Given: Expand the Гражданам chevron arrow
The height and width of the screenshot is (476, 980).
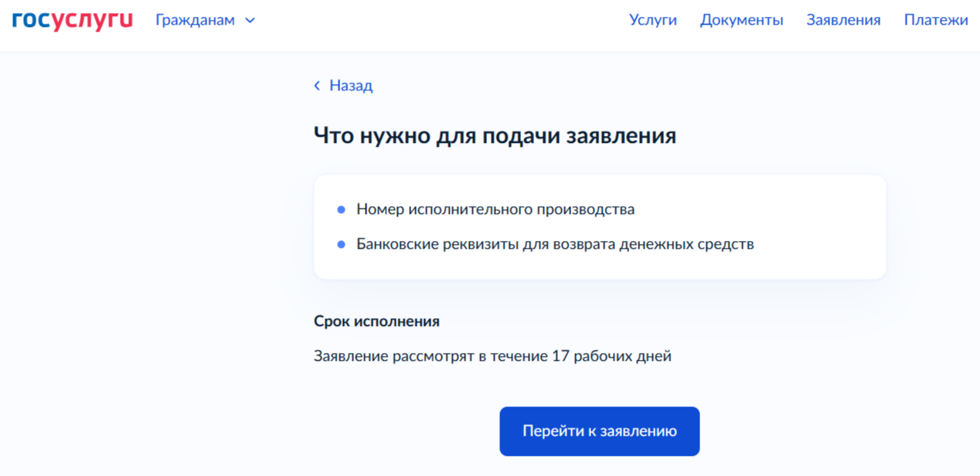Looking at the screenshot, I should click(250, 21).
